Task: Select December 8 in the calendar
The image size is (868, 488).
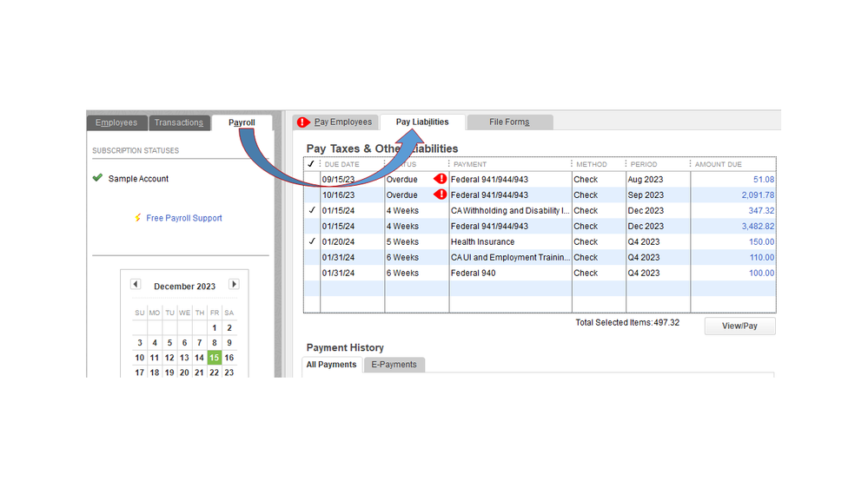Action: point(215,342)
